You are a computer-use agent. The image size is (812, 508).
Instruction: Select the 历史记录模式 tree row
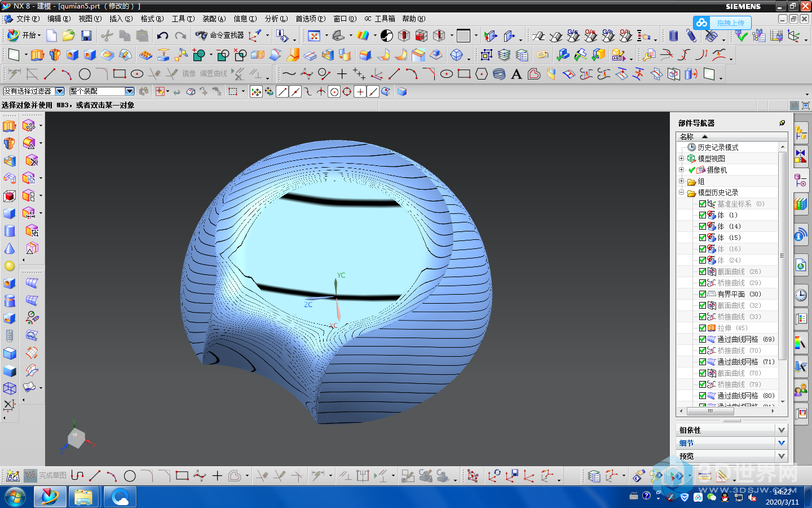pyautogui.click(x=718, y=147)
